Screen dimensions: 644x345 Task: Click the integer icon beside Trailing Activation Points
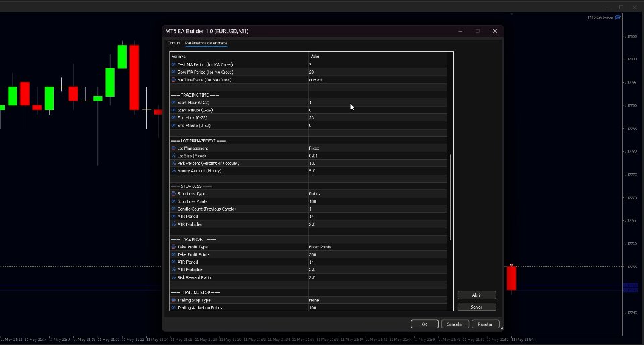[x=173, y=307]
